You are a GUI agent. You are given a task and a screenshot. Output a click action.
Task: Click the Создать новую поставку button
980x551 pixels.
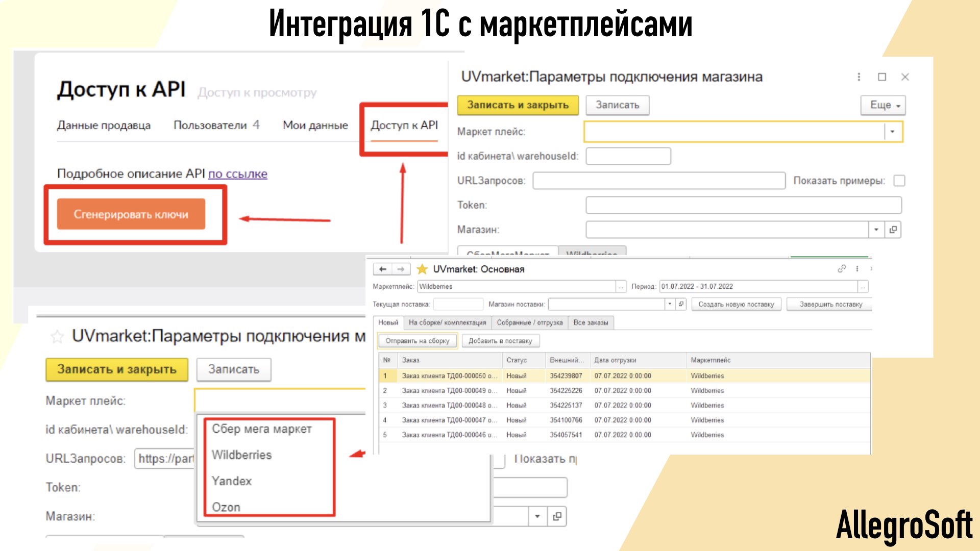(x=736, y=304)
